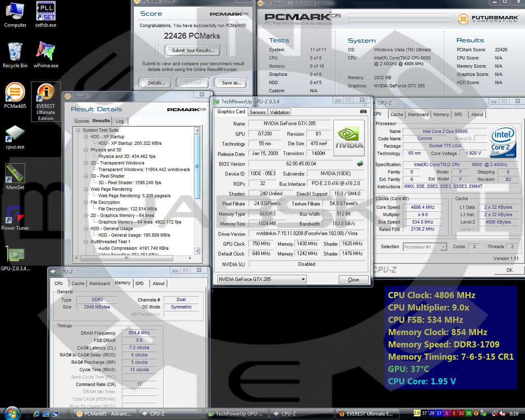Switch to Log tab in Result Details
This screenshot has height=420, width=525.
[119, 121]
